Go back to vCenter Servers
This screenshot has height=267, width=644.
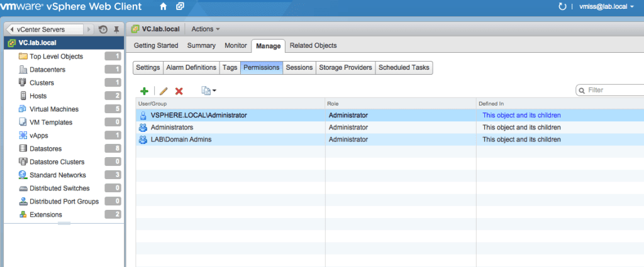[45, 30]
